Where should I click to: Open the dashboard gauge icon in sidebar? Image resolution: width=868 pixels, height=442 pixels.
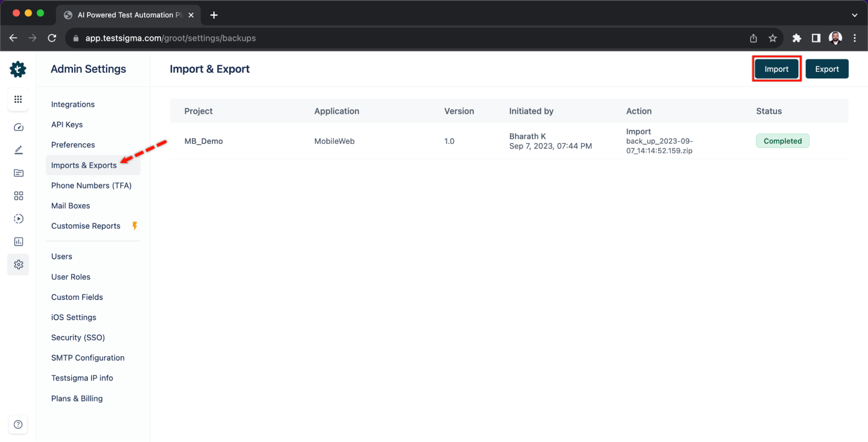pyautogui.click(x=18, y=127)
